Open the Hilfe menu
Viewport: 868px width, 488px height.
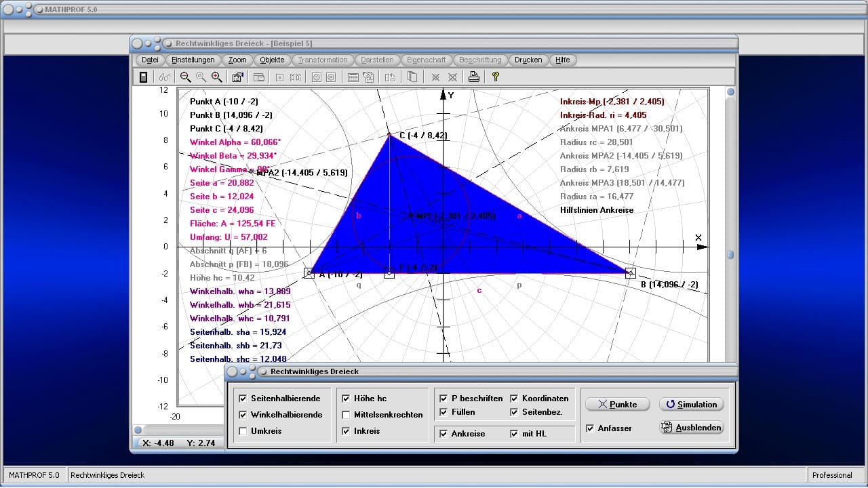[563, 60]
